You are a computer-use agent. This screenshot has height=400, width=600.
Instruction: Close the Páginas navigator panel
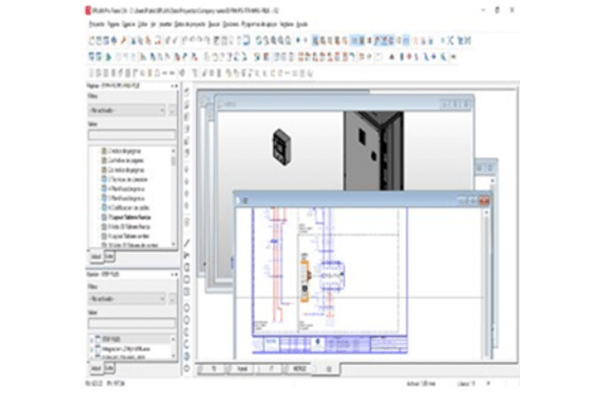point(176,88)
